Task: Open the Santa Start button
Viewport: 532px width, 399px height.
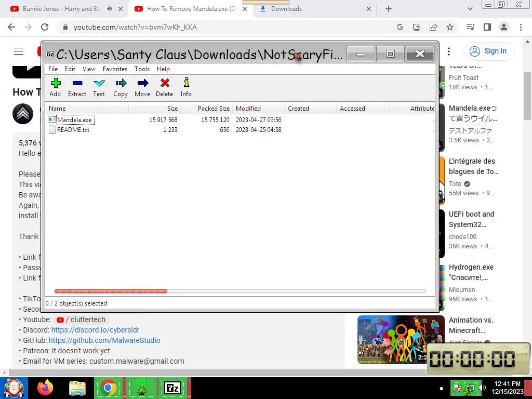Action: pyautogui.click(x=14, y=388)
